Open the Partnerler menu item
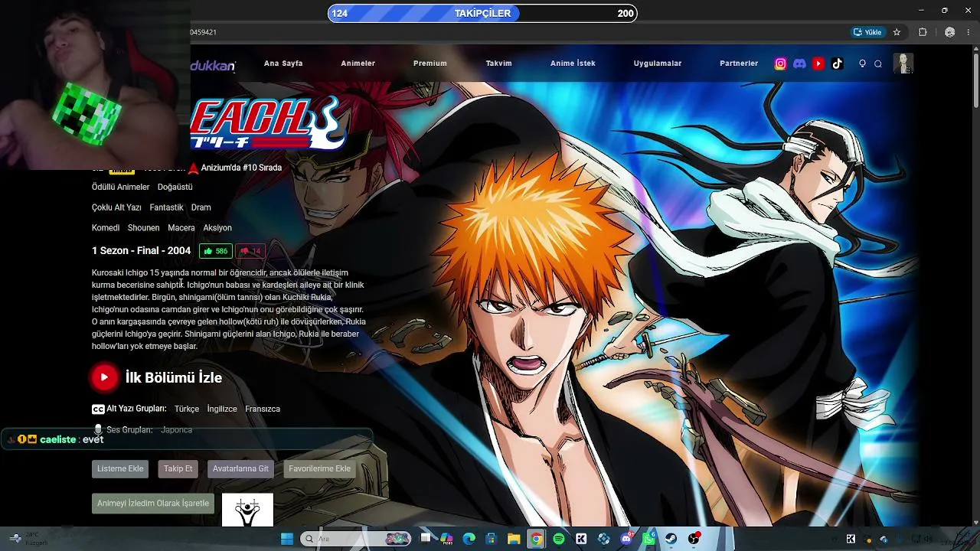Image resolution: width=980 pixels, height=551 pixels. 739,64
